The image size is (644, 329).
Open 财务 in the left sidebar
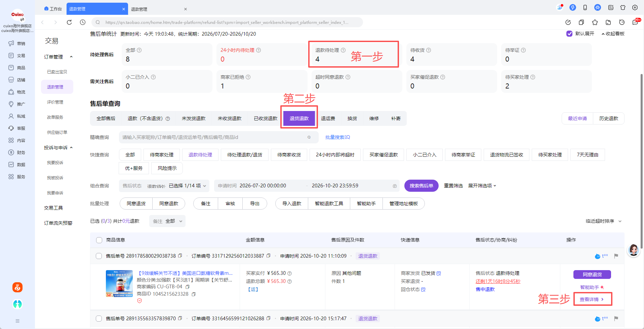[17, 152]
